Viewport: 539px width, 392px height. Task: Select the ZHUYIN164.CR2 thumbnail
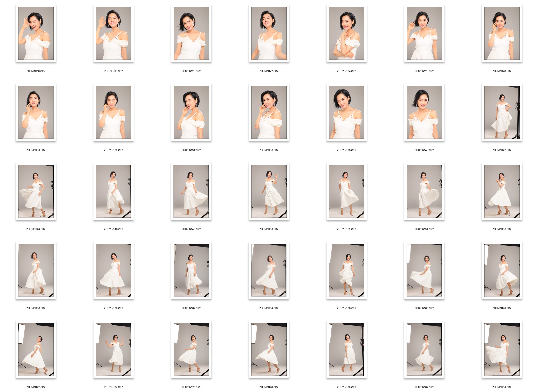pos(269,271)
